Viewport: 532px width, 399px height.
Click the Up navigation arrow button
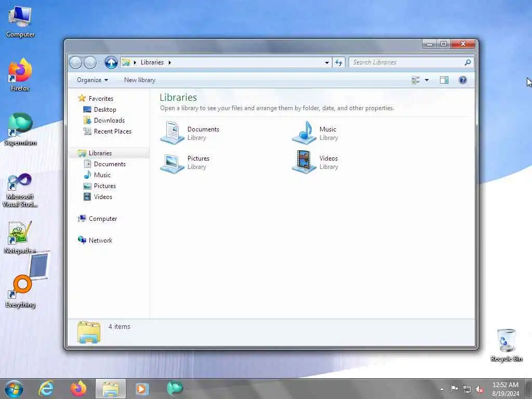[x=111, y=62]
